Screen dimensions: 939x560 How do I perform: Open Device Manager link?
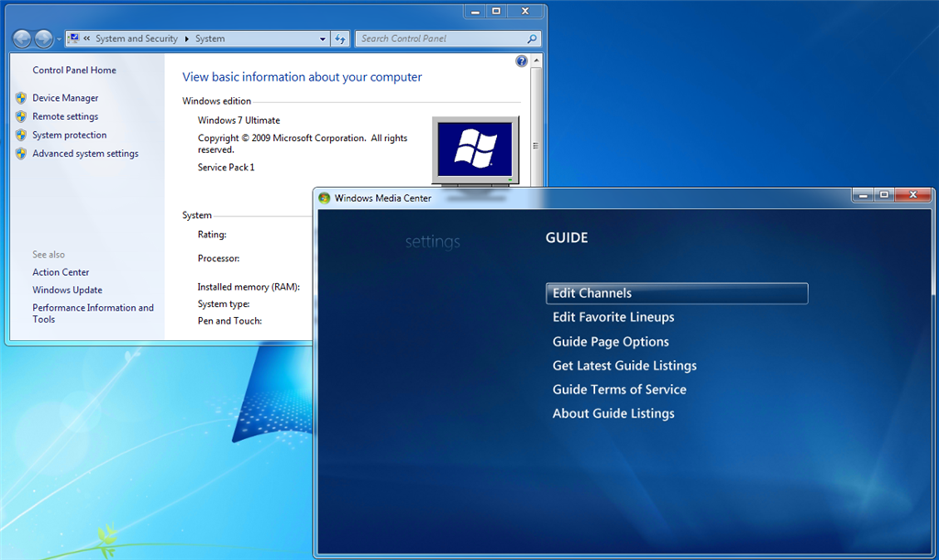65,98
